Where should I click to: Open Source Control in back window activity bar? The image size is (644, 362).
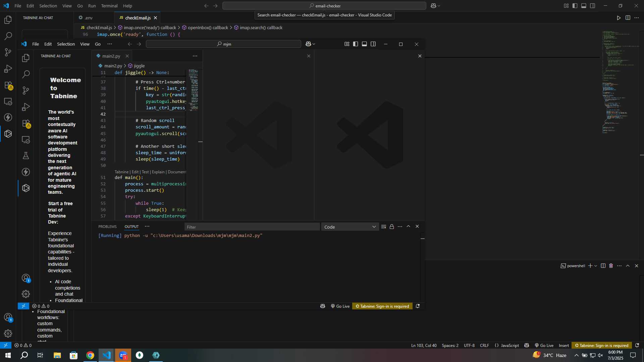click(x=8, y=52)
